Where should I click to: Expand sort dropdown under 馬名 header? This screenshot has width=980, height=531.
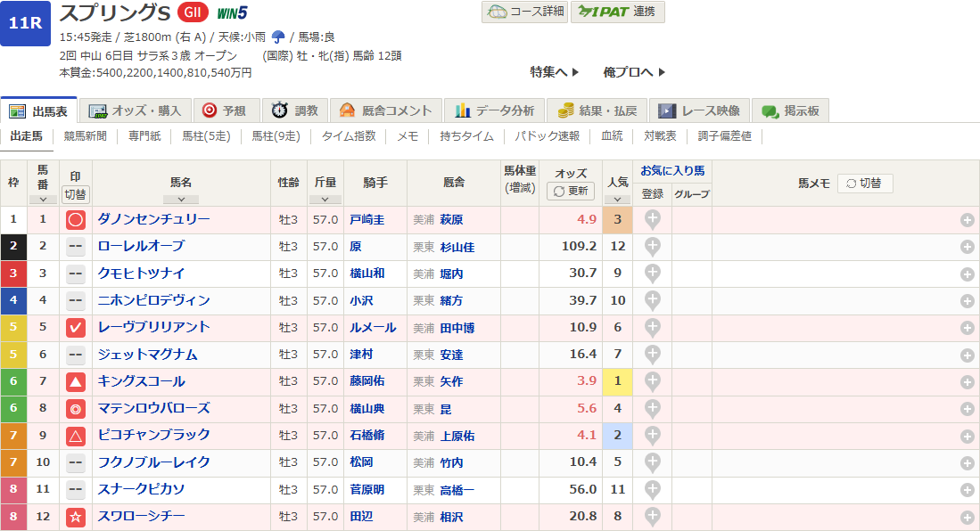181,199
